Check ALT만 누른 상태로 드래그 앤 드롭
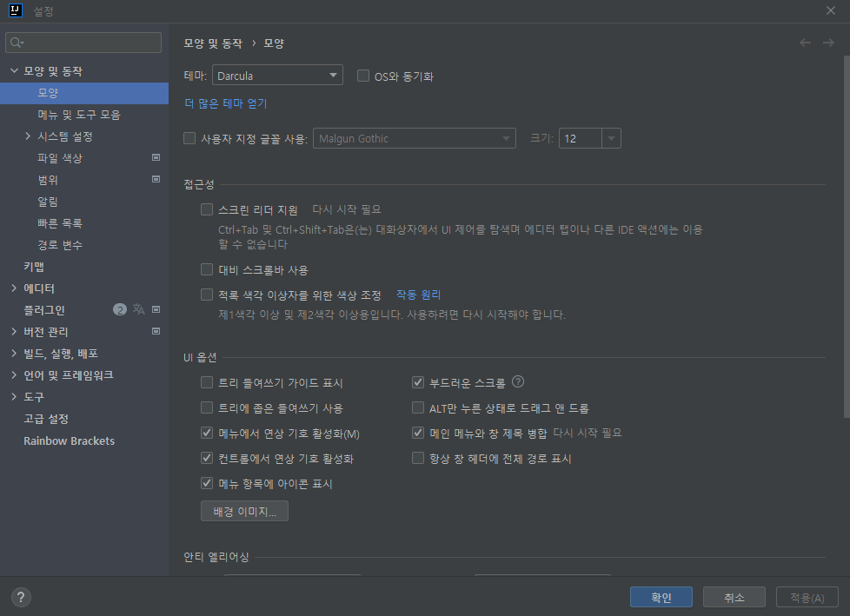The width and height of the screenshot is (850, 616). (418, 407)
